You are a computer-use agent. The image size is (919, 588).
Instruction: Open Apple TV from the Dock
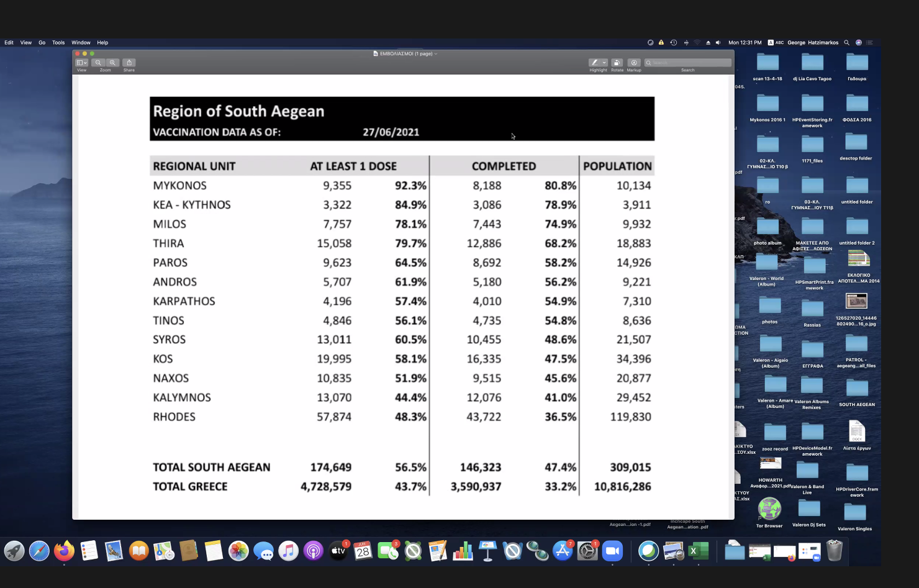coord(338,551)
